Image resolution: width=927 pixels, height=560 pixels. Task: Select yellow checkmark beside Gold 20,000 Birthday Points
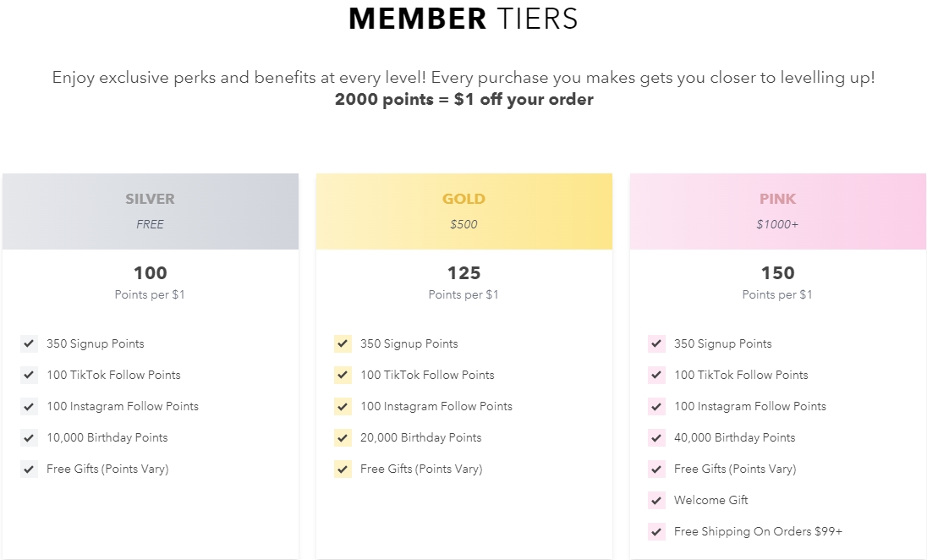pos(343,437)
